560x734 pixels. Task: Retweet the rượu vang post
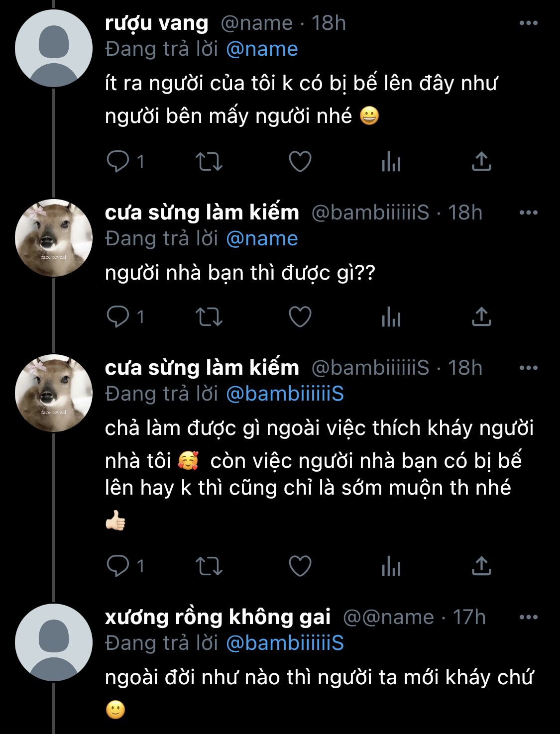click(209, 161)
